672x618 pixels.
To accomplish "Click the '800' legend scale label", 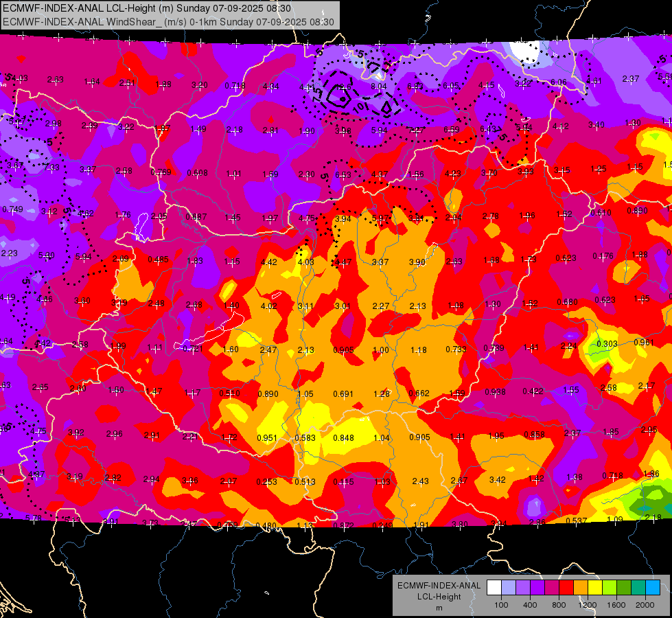I will click(559, 605).
